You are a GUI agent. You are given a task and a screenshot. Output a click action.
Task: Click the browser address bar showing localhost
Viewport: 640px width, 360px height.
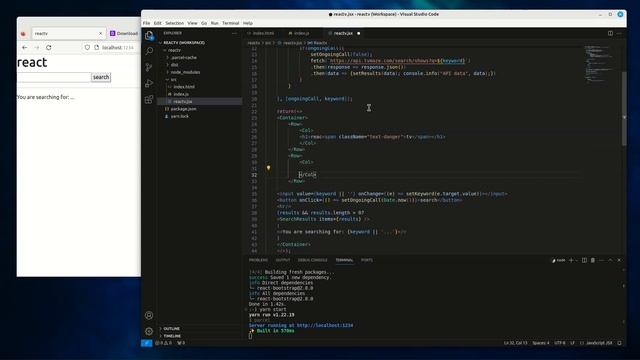[118, 48]
